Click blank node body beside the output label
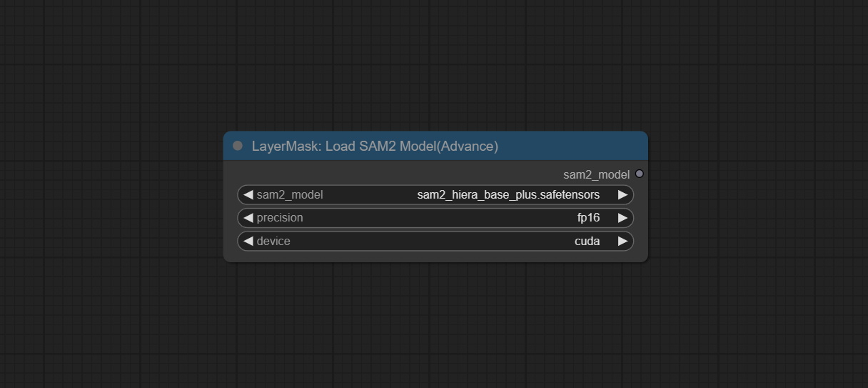 pyautogui.click(x=393, y=174)
